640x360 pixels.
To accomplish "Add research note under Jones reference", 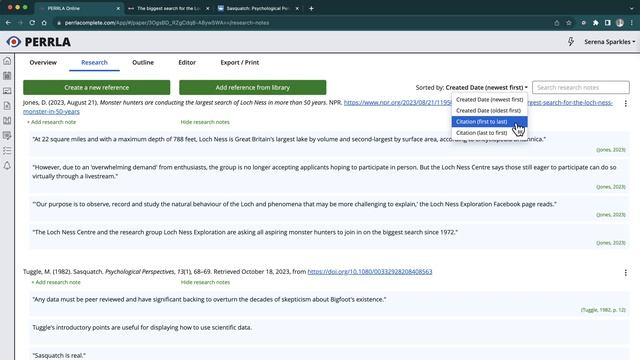I will pos(51,122).
